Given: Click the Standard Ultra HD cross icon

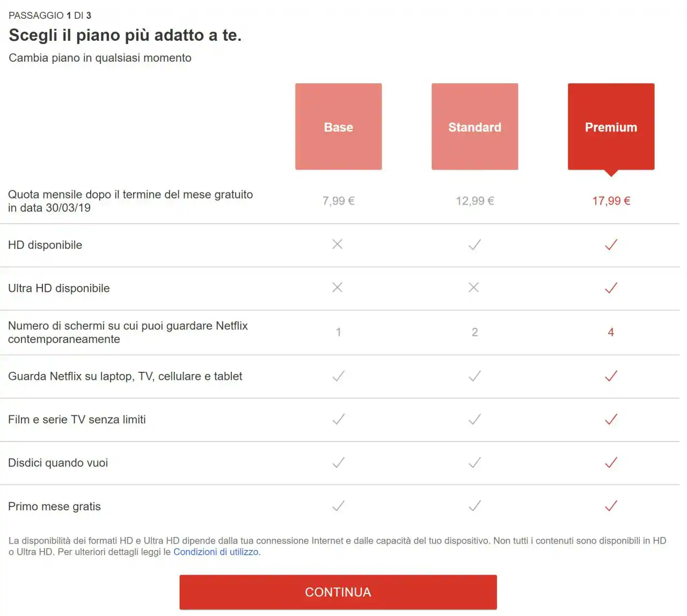Looking at the screenshot, I should 473,288.
